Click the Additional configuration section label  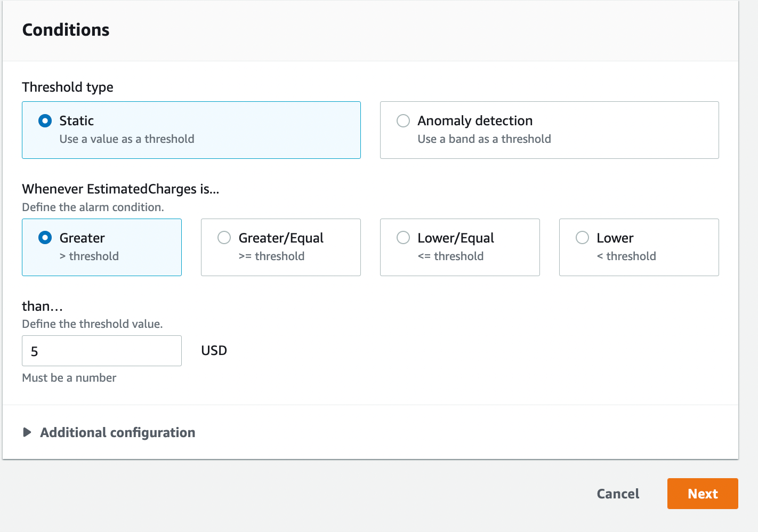[x=118, y=432]
